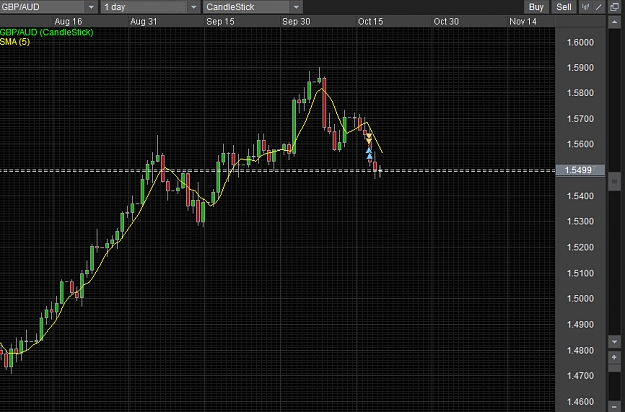Click the price scrollbar down arrow
Viewport: 625px width, 412px height.
point(614,342)
